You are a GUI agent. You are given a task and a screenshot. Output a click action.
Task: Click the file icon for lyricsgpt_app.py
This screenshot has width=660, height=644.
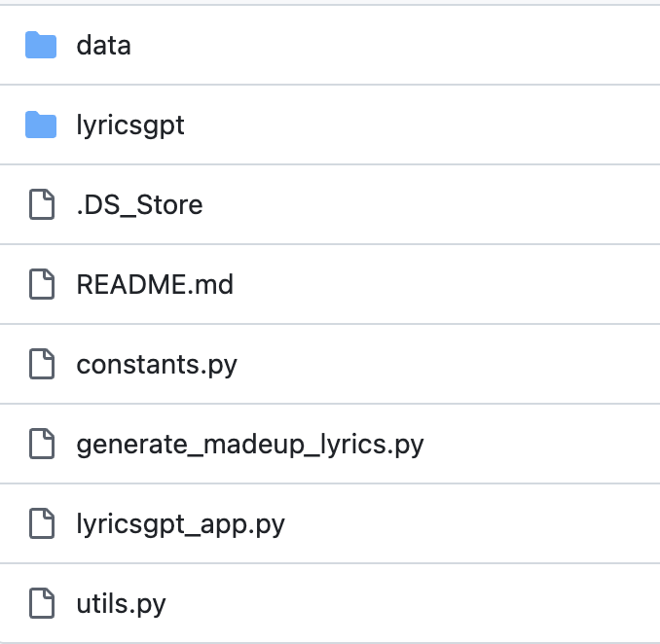coord(41,523)
